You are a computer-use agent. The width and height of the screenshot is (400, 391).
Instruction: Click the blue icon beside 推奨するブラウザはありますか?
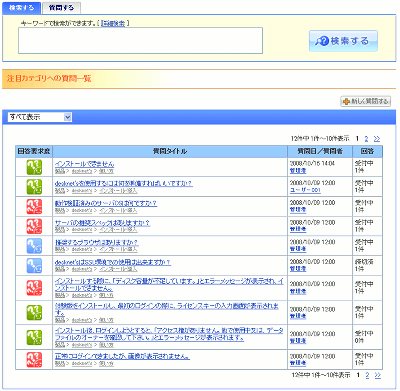[x=34, y=246]
